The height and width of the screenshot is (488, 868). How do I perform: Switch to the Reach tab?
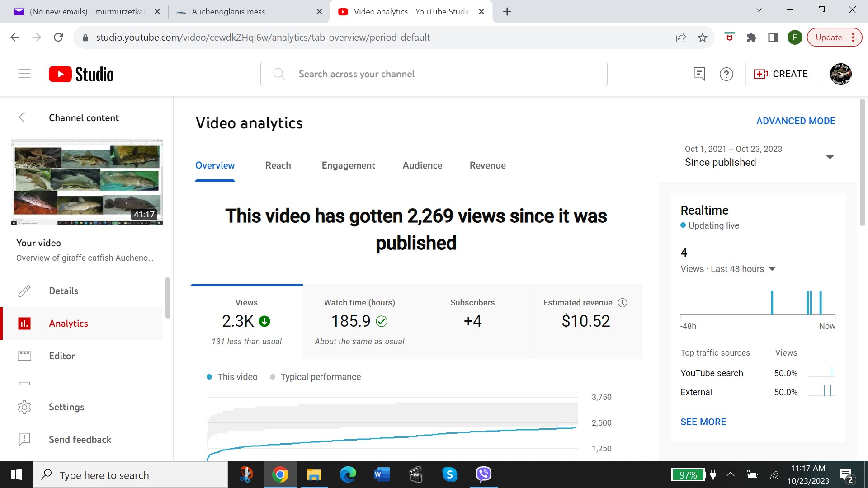[x=278, y=165]
